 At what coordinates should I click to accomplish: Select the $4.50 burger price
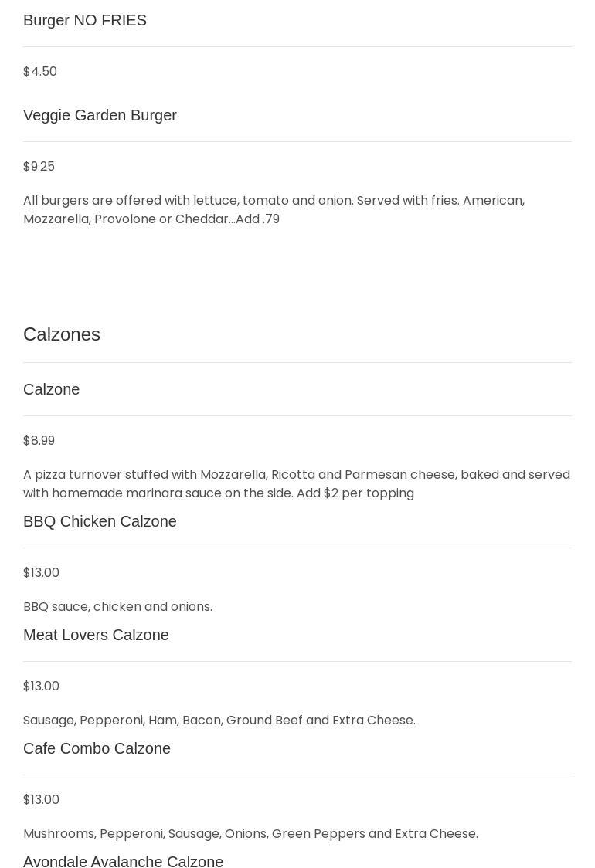40,71
